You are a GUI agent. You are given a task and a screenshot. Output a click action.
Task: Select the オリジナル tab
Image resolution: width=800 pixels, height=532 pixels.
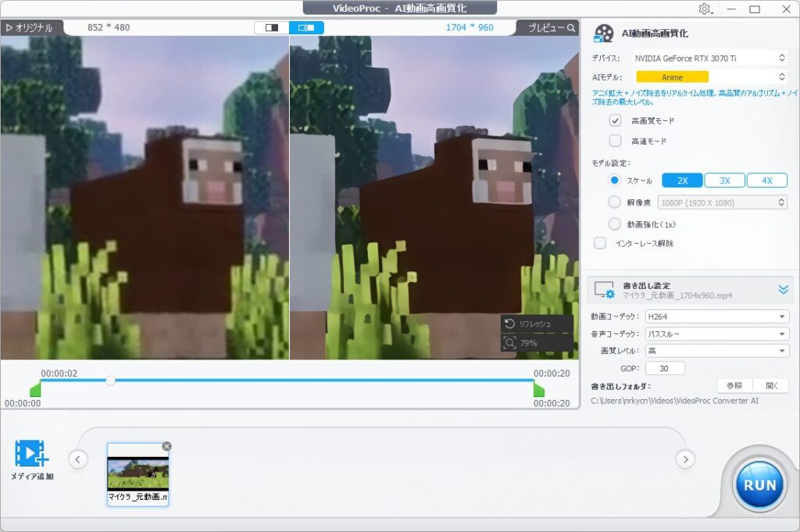tap(30, 27)
